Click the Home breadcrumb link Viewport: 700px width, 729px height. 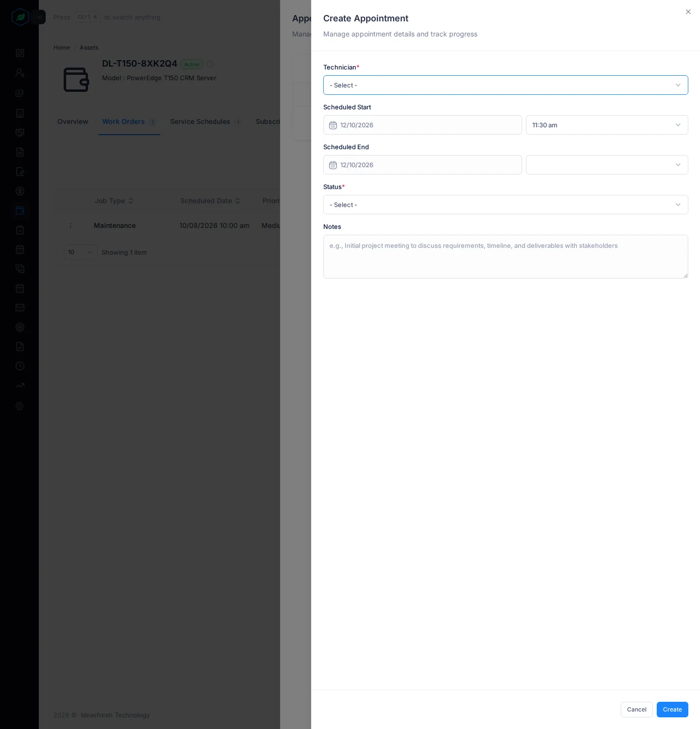(62, 48)
